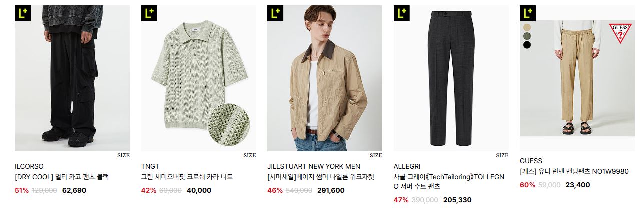
Task: Click the L+ badge on ILCORSO cargo pants
Action: (23, 13)
